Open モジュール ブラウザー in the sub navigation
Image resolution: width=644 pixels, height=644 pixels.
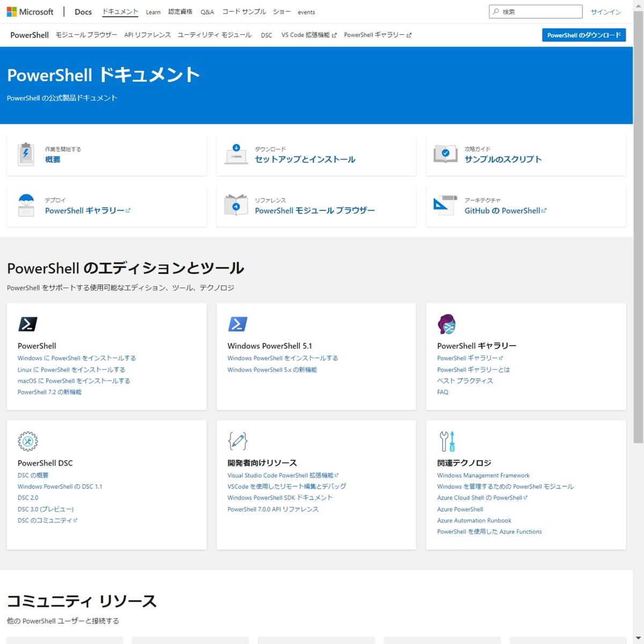(86, 35)
